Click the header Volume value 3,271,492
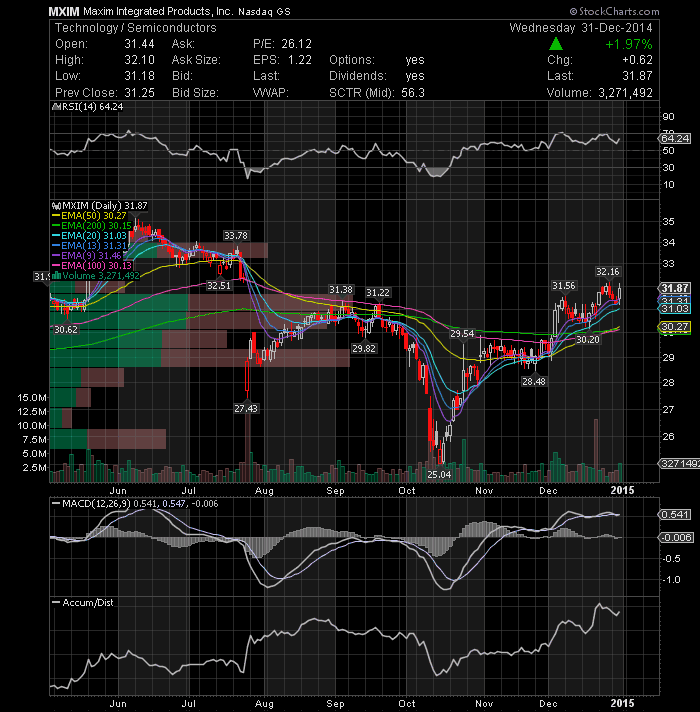 click(x=625, y=93)
